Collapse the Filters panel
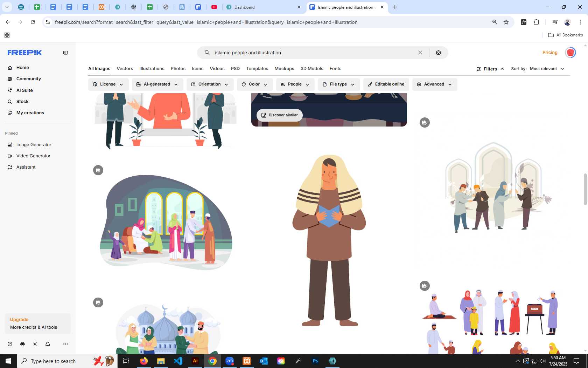The height and width of the screenshot is (368, 588). 490,69
